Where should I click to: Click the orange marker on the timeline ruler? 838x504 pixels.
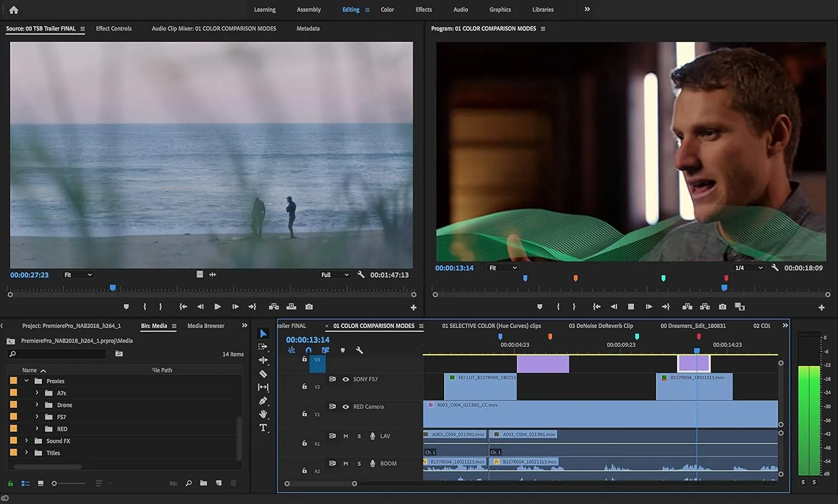[550, 336]
